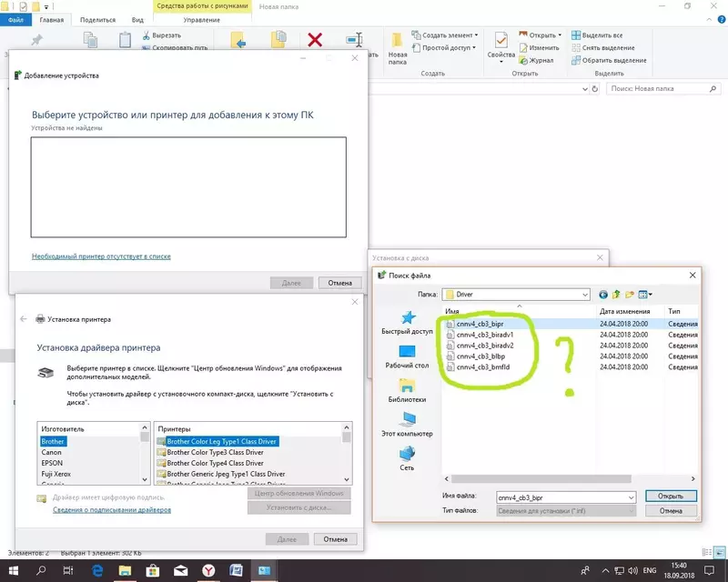The height and width of the screenshot is (582, 728).
Task: Click the Copy icon in Explorer ribbon
Action: (90, 39)
